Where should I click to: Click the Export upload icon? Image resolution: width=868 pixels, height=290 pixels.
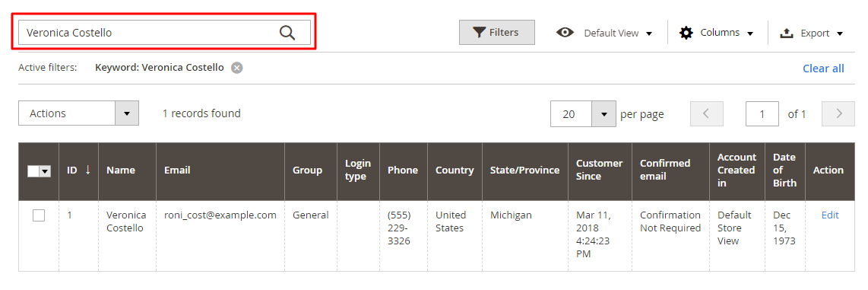pyautogui.click(x=786, y=33)
